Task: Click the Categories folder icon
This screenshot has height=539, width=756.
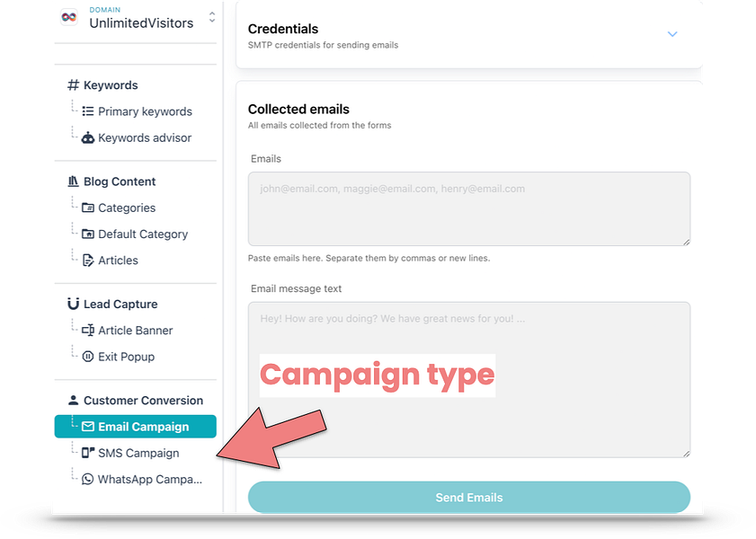Action: click(x=88, y=208)
